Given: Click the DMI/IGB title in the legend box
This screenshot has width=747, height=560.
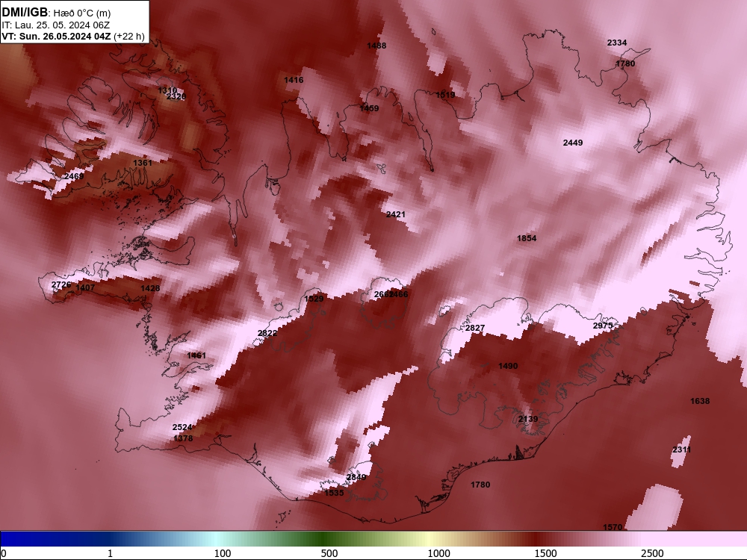Looking at the screenshot, I should tap(25, 13).
